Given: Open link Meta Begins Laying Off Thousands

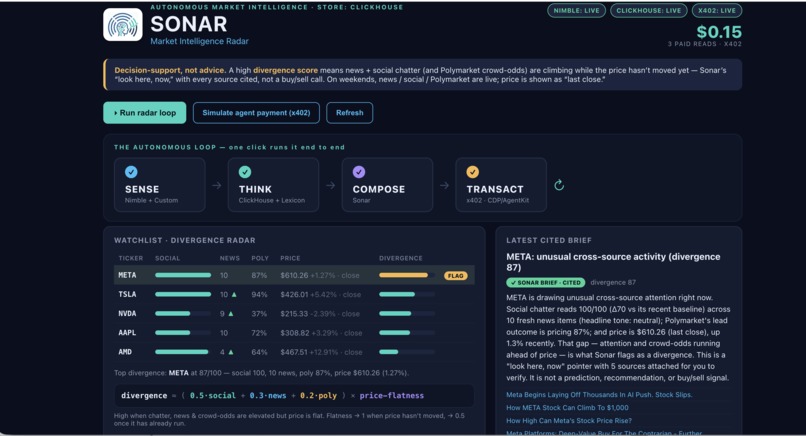Looking at the screenshot, I should click(x=599, y=395).
